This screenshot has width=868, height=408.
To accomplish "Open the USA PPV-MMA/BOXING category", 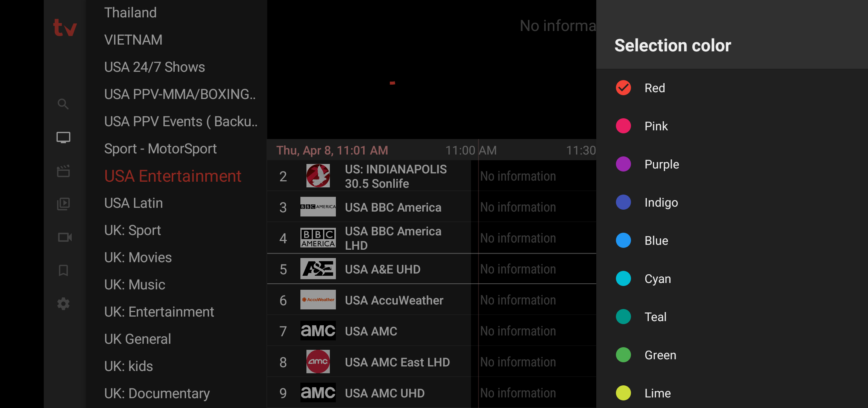I will pyautogui.click(x=177, y=94).
